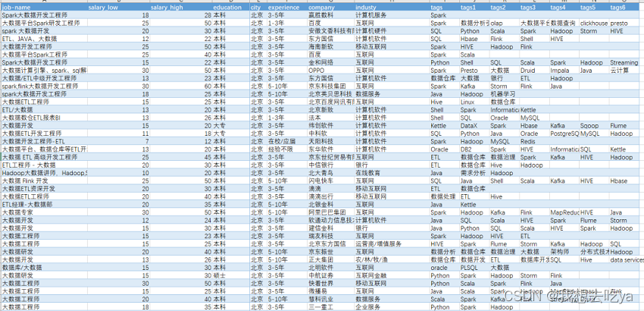Screen dimensions: 644x311
Task: Click the company cell 微播易
Action: [330, 291]
